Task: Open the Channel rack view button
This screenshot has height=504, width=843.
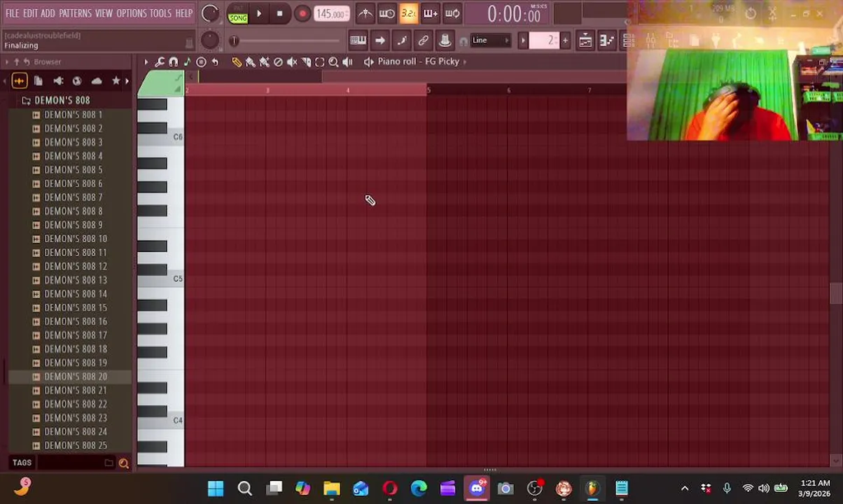Action: (629, 41)
